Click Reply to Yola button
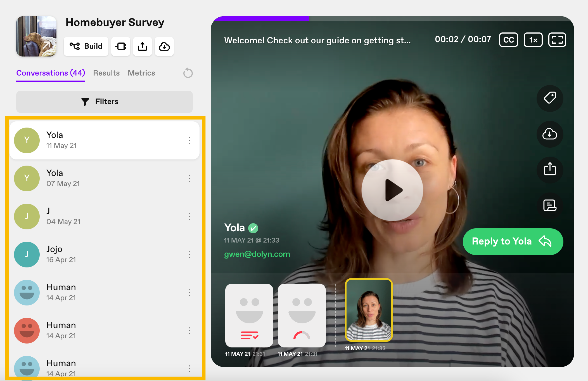The image size is (588, 381). point(513,241)
